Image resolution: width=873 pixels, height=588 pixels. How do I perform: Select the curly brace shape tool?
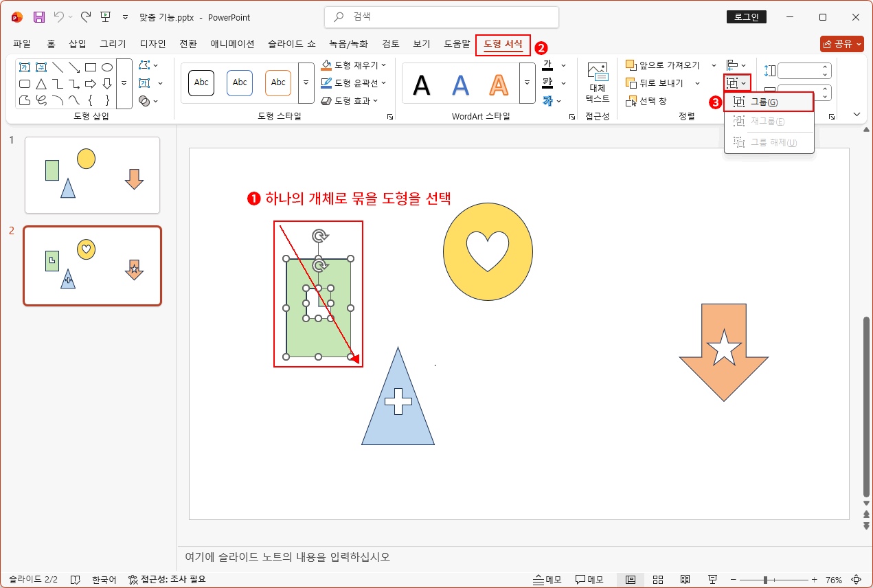[90, 101]
